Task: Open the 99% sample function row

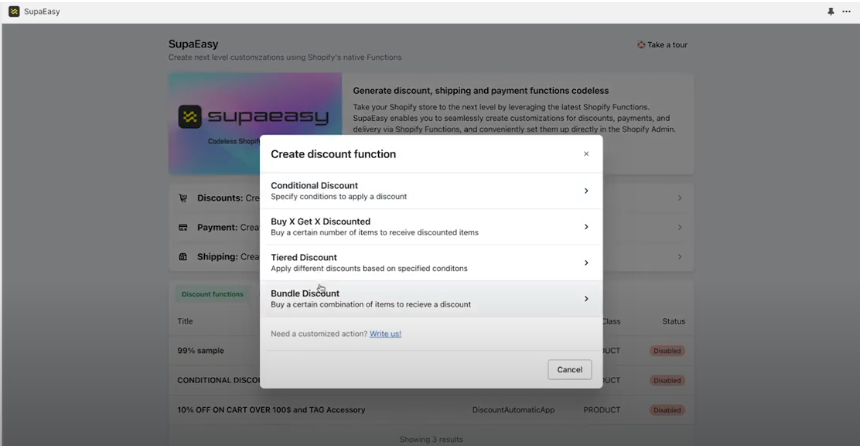Action: [x=431, y=351]
